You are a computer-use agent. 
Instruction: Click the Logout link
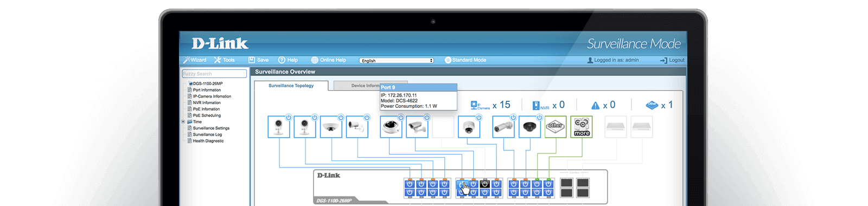click(x=672, y=60)
